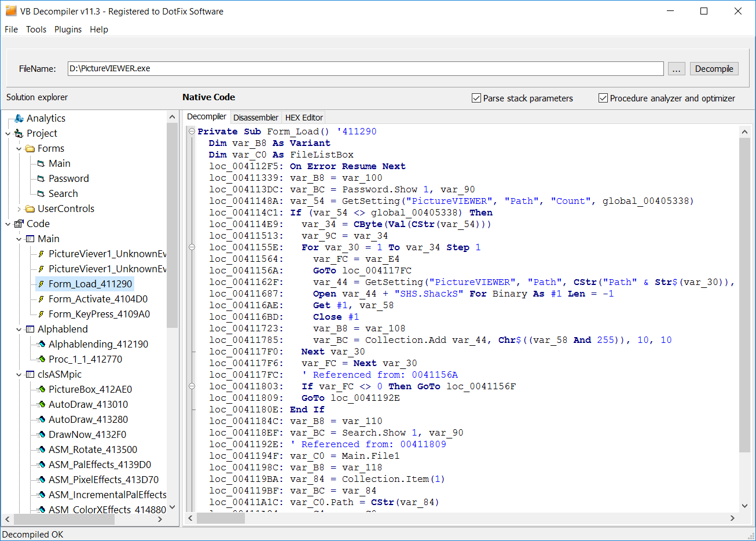756x541 pixels.
Task: Click the UserControls folder icon
Action: pyautogui.click(x=30, y=209)
